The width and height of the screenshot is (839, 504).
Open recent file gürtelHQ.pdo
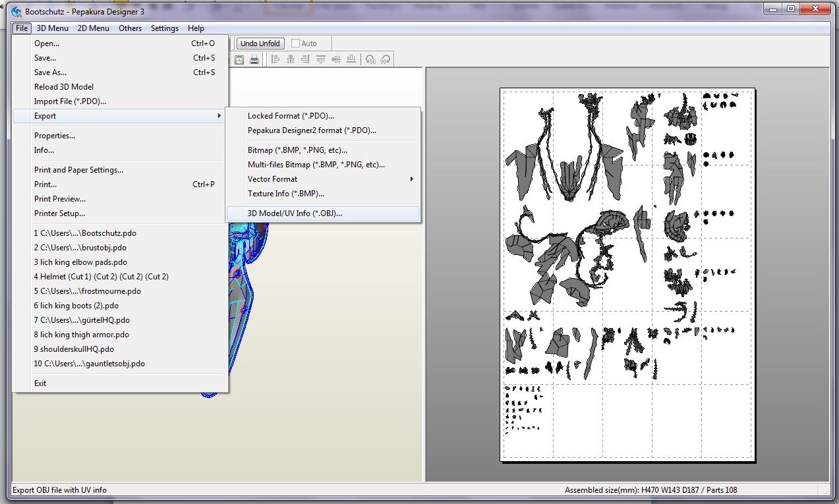point(121,320)
